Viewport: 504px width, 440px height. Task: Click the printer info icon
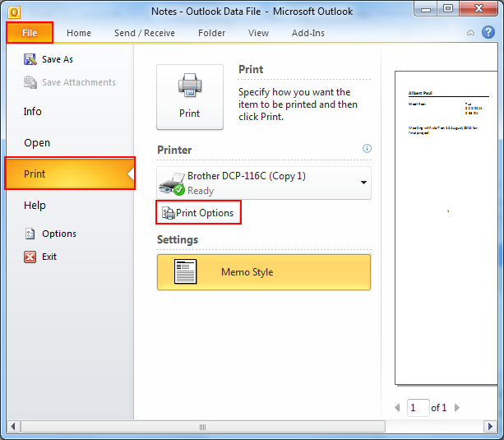(x=367, y=148)
